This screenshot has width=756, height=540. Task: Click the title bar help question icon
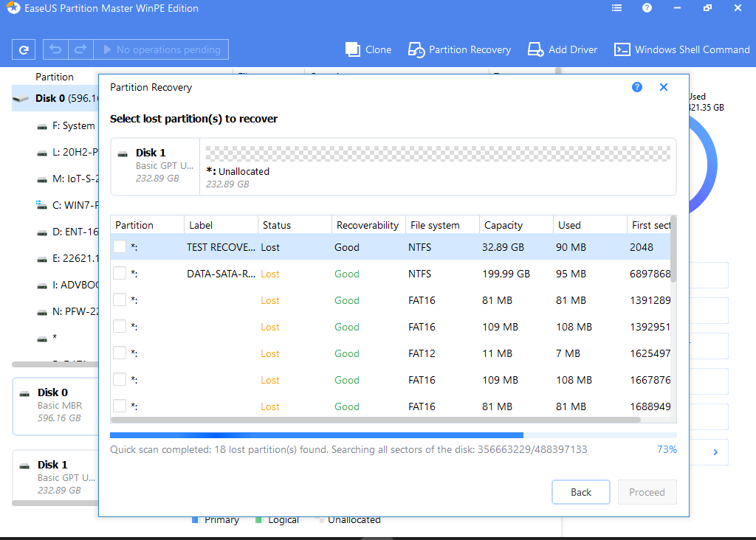(647, 8)
